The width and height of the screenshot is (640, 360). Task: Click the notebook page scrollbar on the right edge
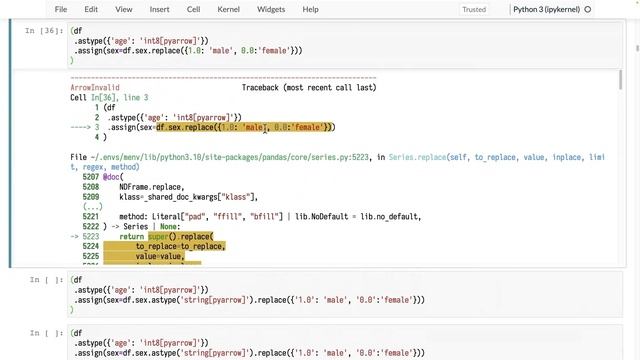pyautogui.click(x=637, y=48)
